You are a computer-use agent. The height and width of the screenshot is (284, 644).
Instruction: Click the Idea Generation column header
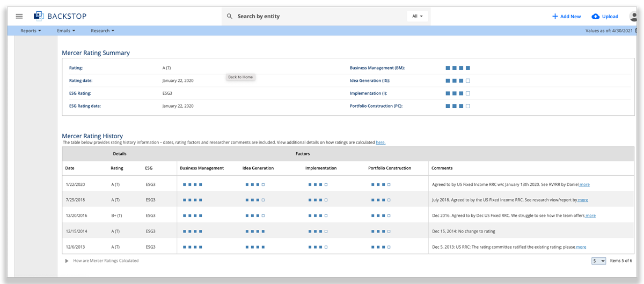tap(258, 168)
